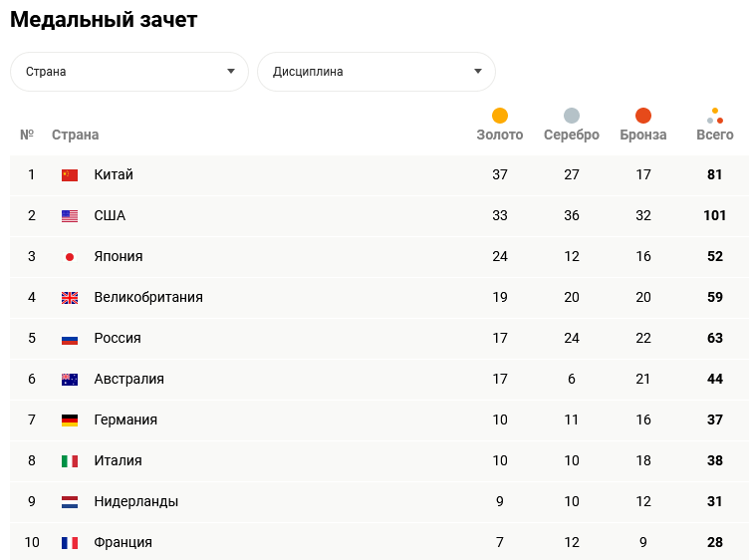This screenshot has height=560, width=749.
Task: Click the USA flag icon
Action: pos(70,216)
